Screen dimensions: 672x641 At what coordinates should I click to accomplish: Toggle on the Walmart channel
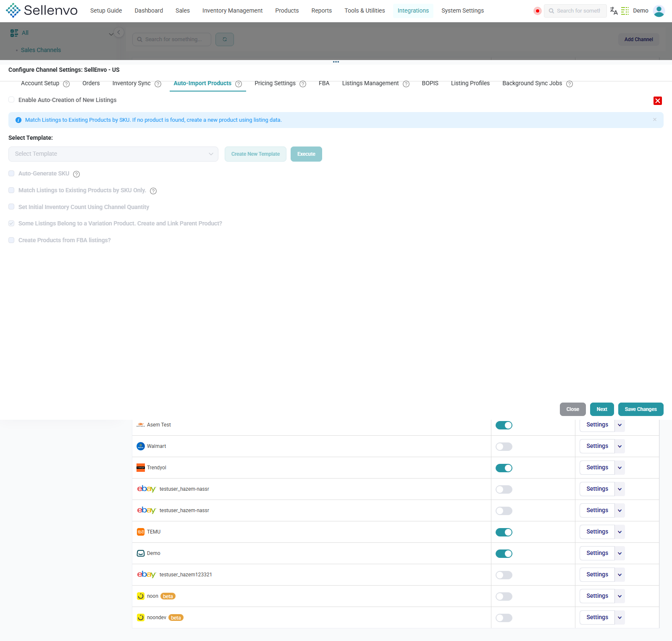504,447
